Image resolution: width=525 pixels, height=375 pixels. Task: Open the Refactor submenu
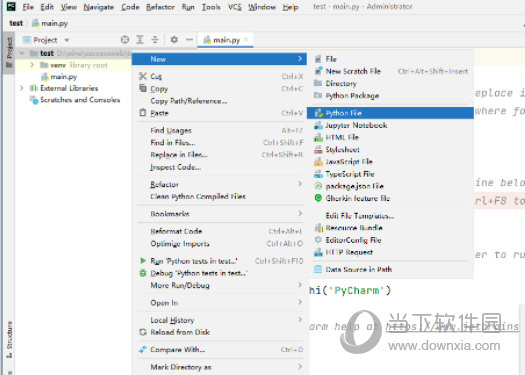tap(220, 184)
